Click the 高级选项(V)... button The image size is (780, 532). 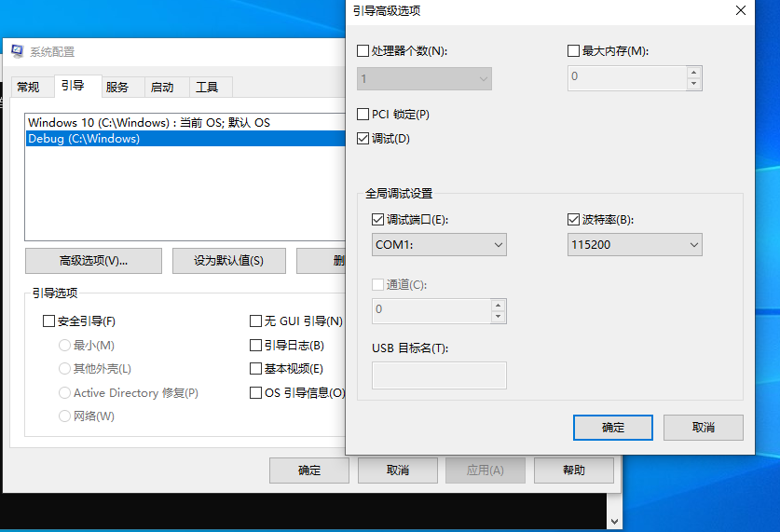93,261
